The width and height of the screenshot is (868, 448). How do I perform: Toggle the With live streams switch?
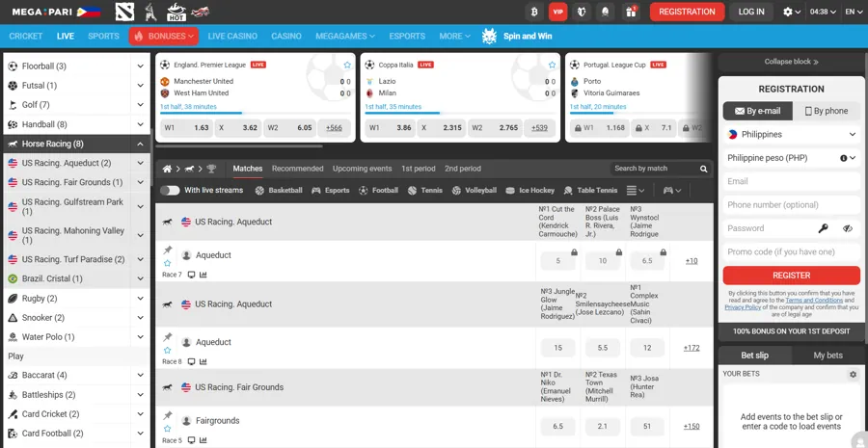click(170, 190)
